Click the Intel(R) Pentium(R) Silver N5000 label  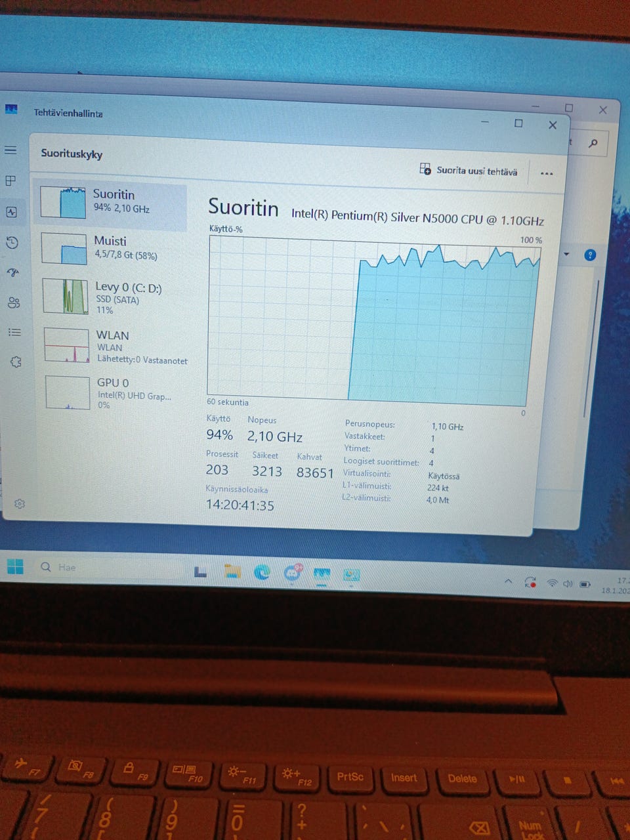click(417, 217)
